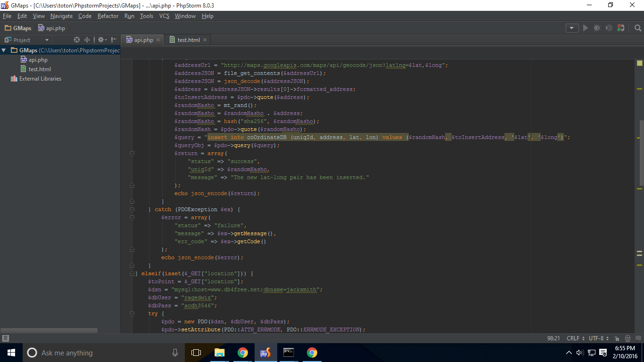Open the UTF-8 file encoding selector
Screen dimensions: 644x362
click(599, 338)
